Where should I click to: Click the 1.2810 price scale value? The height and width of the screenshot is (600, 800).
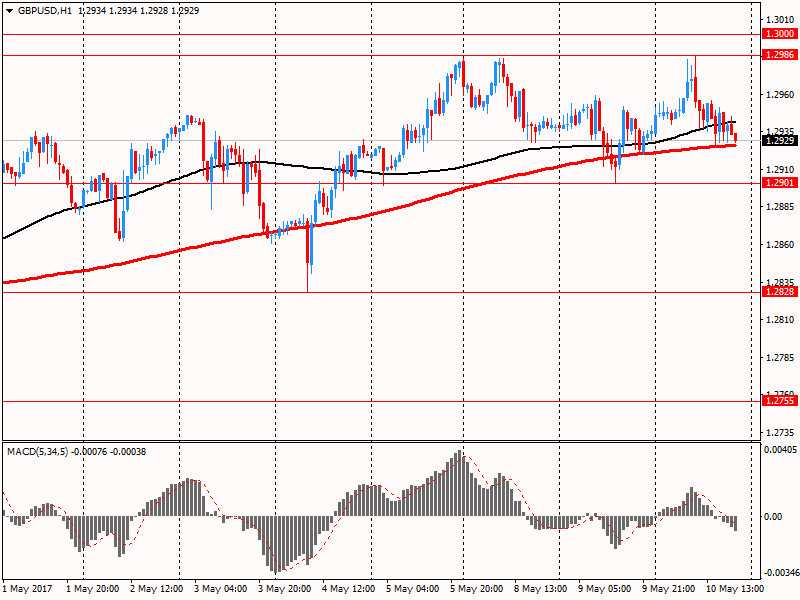pyautogui.click(x=781, y=319)
